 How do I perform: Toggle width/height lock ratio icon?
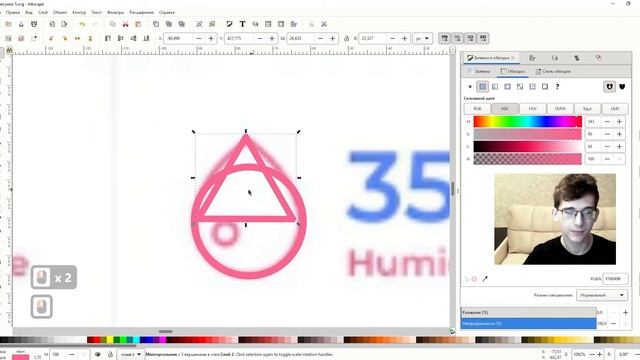point(346,38)
